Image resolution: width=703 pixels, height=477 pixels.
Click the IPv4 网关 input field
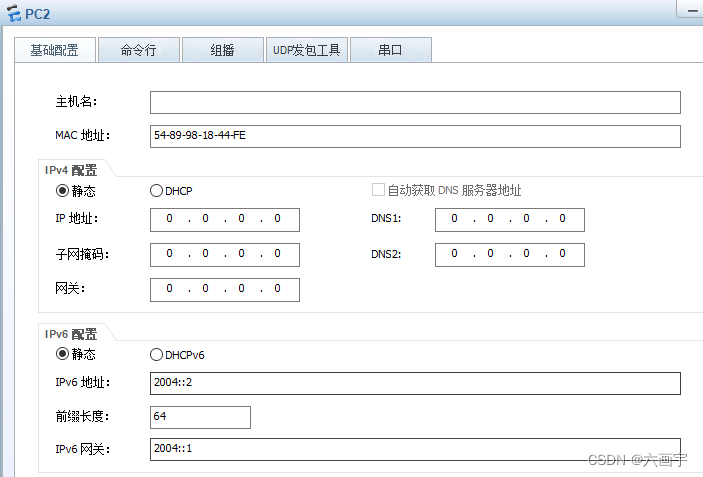[x=225, y=290]
